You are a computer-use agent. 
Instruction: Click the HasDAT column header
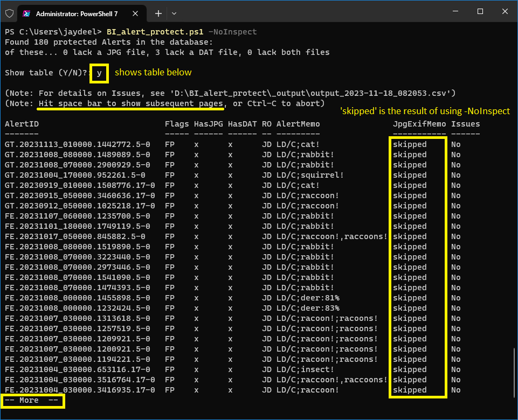(243, 124)
